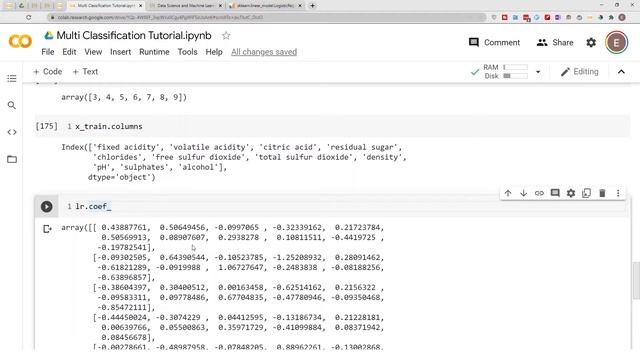This screenshot has width=640, height=360.
Task: Clear output of the lr.coef_ cell
Action: coord(47,229)
